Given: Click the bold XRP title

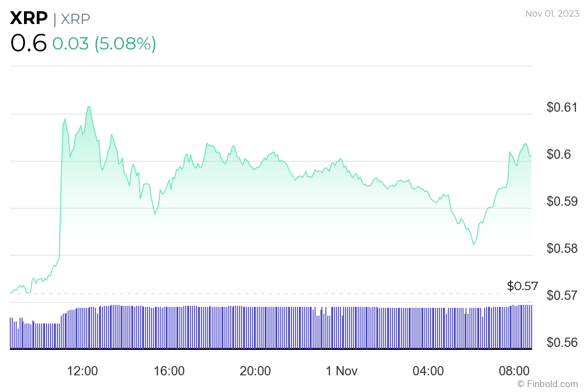Looking at the screenshot, I should 29,19.
